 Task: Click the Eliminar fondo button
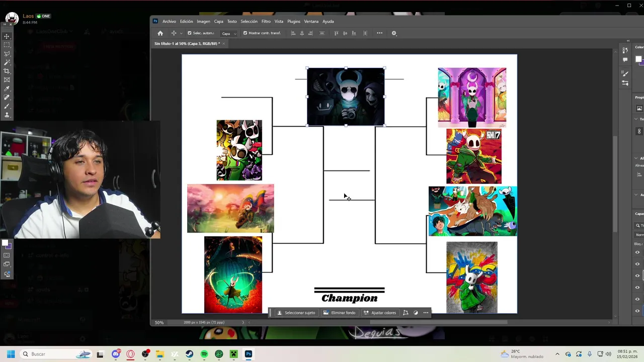340,313
